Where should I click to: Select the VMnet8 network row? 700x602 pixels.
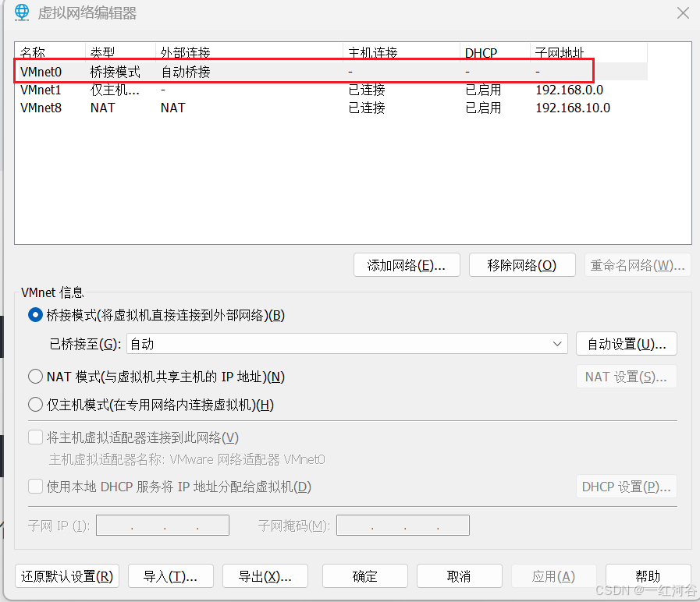click(x=330, y=108)
